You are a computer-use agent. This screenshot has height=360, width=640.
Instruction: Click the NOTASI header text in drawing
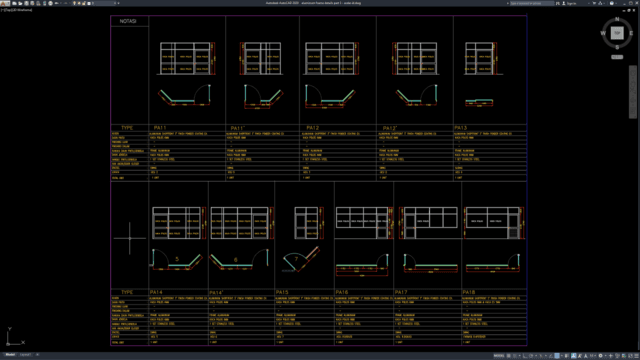[128, 21]
